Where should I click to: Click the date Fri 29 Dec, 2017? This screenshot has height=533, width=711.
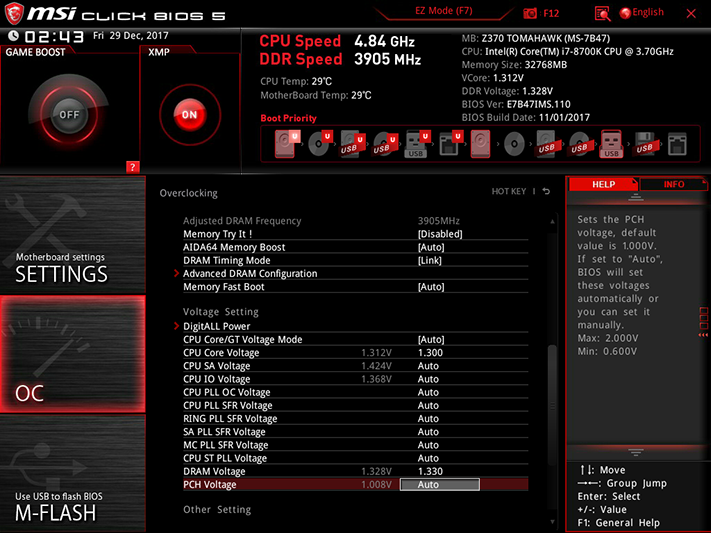(x=131, y=36)
